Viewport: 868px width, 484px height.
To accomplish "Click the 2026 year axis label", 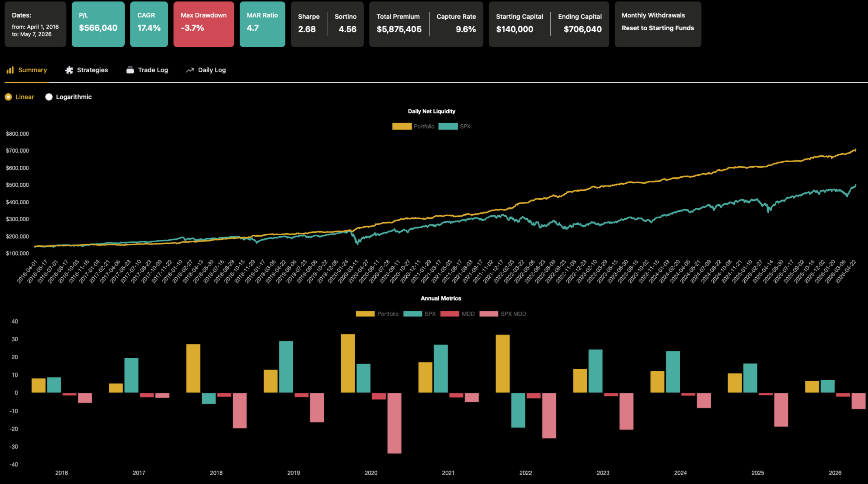I will 835,473.
